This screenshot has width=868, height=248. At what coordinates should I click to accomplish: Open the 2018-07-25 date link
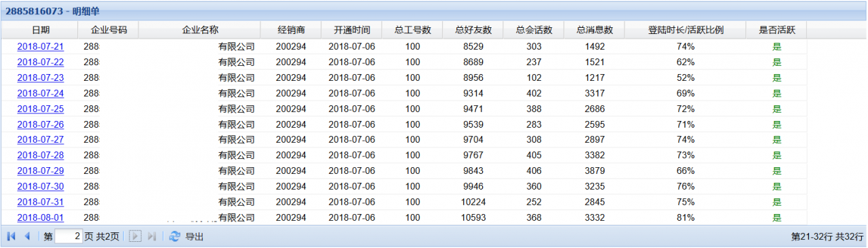point(41,109)
